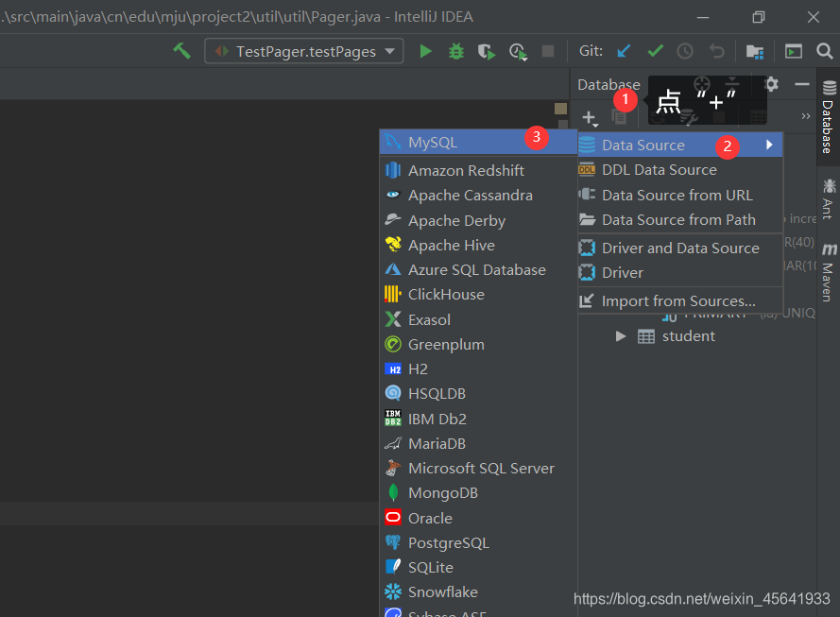Choose Apache Cassandra data source
840x617 pixels.
click(x=478, y=195)
